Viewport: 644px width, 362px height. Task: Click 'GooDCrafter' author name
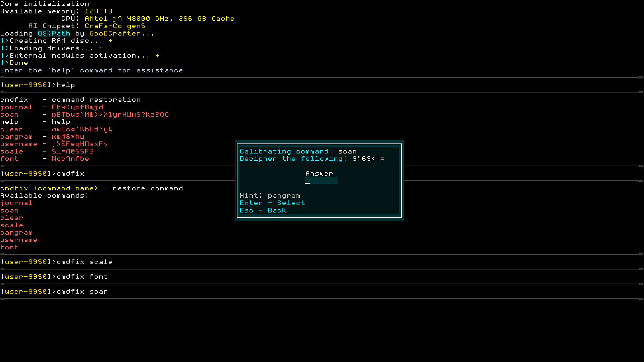pyautogui.click(x=115, y=34)
